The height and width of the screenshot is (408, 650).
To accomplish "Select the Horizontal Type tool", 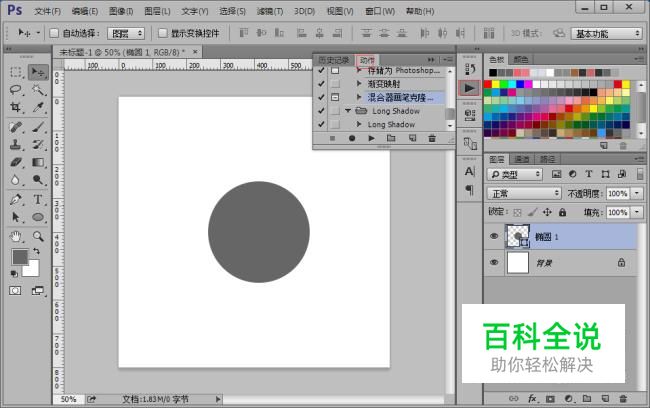I will tap(38, 199).
